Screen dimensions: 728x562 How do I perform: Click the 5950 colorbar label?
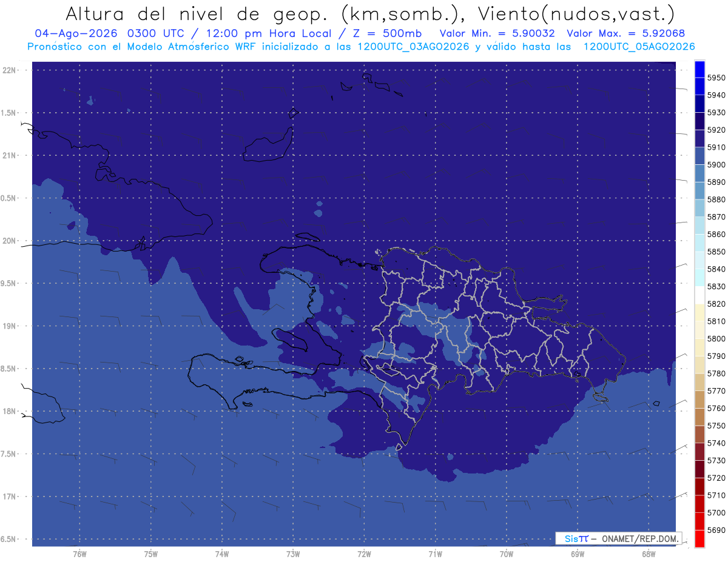tap(716, 78)
